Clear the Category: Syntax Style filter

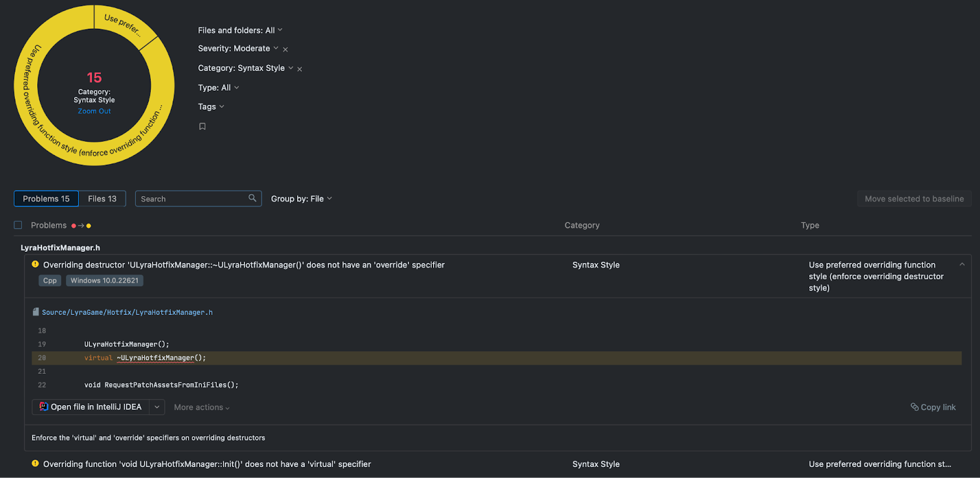pyautogui.click(x=300, y=69)
